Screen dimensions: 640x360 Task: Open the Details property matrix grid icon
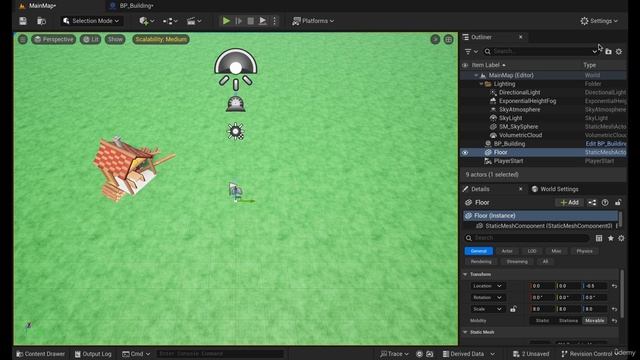tap(599, 238)
